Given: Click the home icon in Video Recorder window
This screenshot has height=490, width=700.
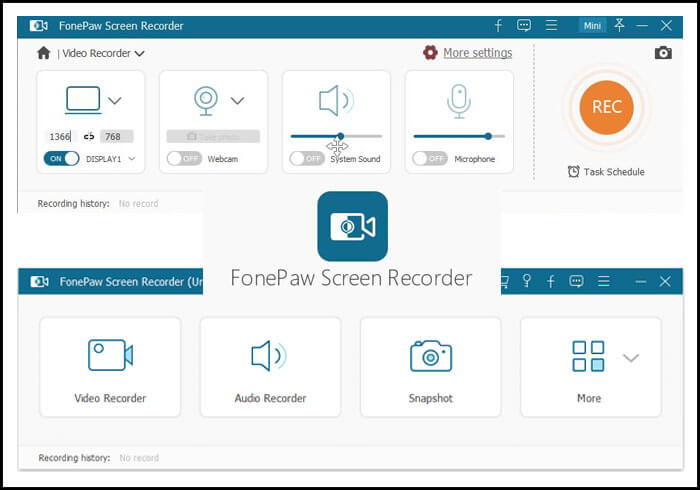Looking at the screenshot, I should click(43, 53).
